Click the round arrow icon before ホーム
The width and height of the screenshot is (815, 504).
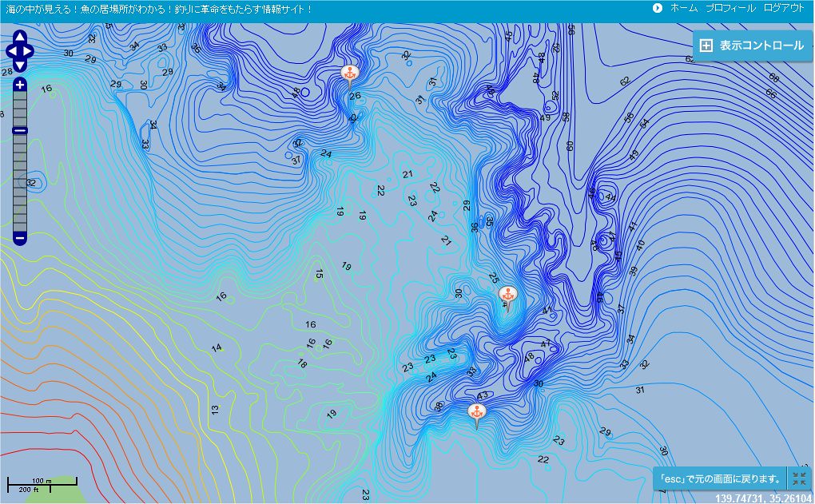(658, 8)
